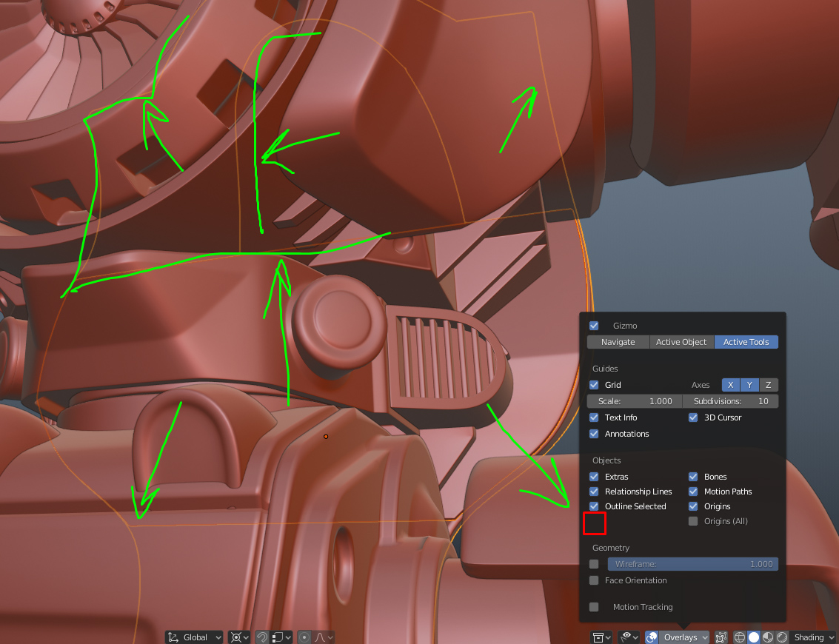Toggle X-ray mode icon

click(721, 637)
